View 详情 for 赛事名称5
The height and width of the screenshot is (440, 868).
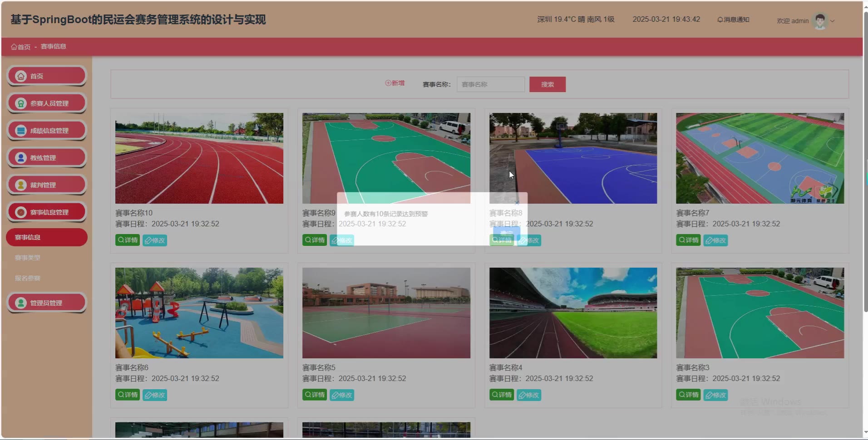coord(315,395)
